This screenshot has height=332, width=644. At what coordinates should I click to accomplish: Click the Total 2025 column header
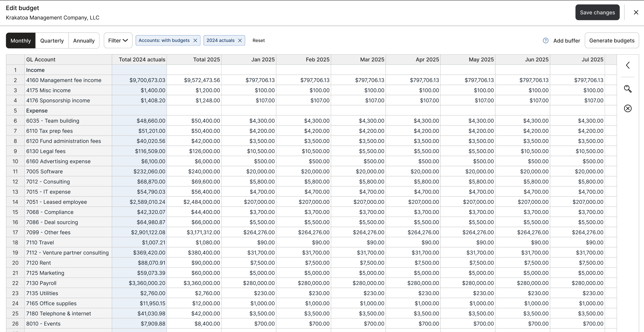(194, 60)
